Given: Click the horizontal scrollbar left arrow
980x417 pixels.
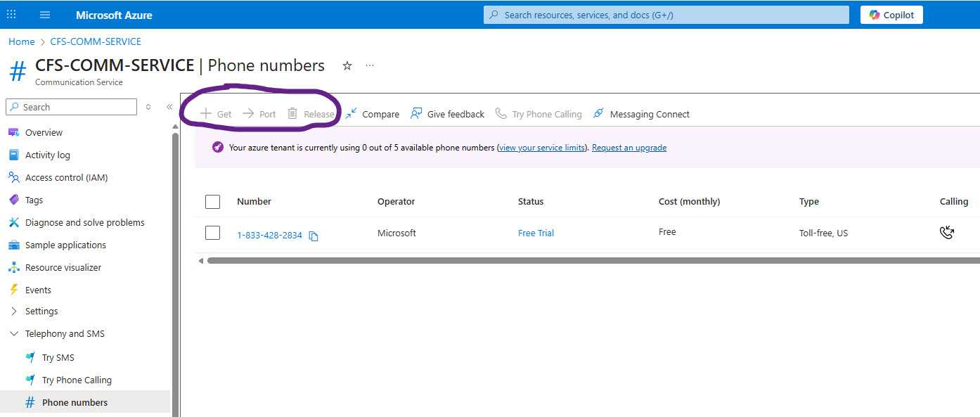Looking at the screenshot, I should pos(200,260).
